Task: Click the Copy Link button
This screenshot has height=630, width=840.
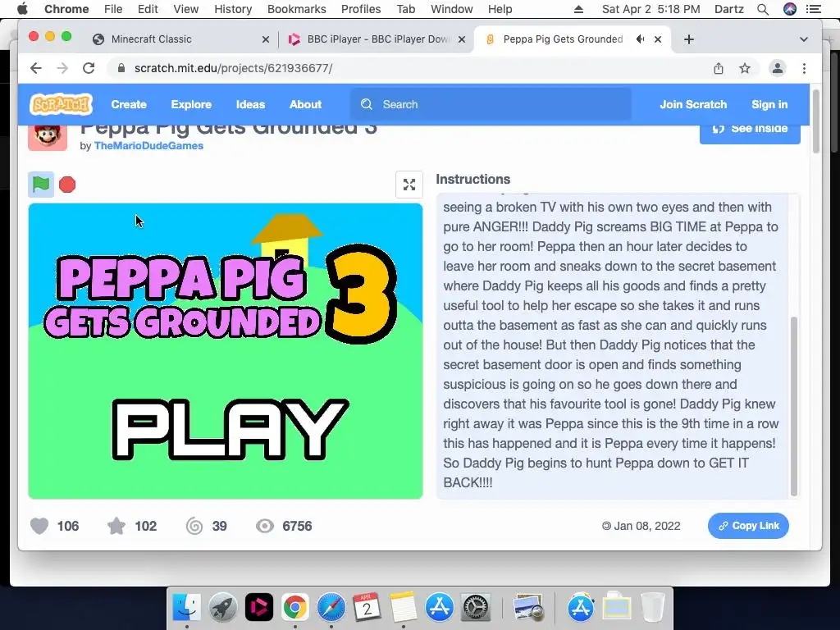Action: [x=748, y=526]
